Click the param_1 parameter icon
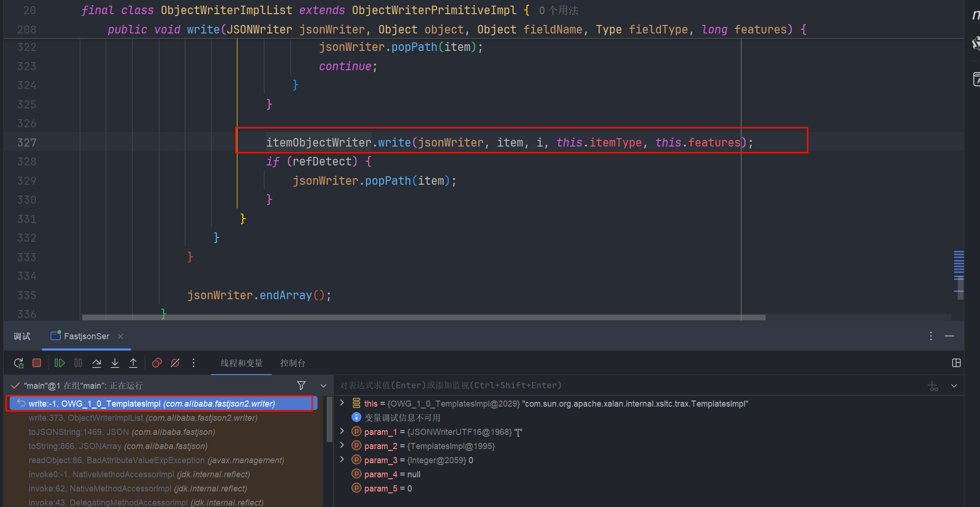 coord(356,431)
